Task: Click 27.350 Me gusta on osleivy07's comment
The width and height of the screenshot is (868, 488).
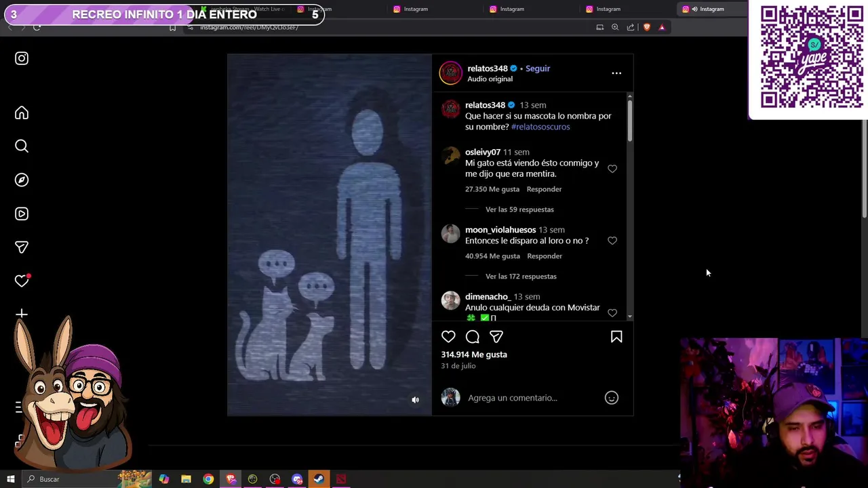Action: click(492, 189)
